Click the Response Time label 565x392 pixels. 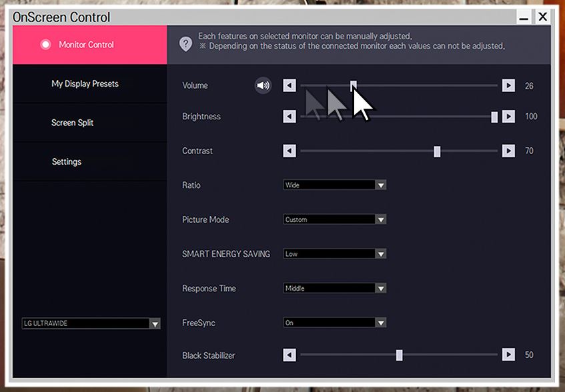pos(209,288)
